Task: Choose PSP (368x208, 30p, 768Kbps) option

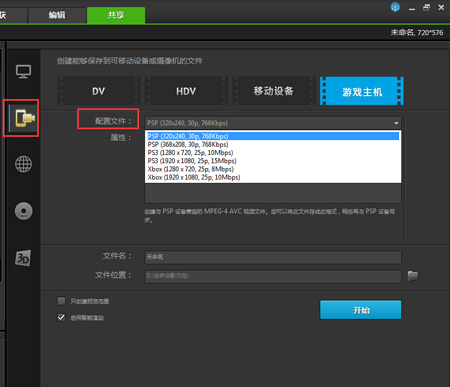Action: [273, 144]
